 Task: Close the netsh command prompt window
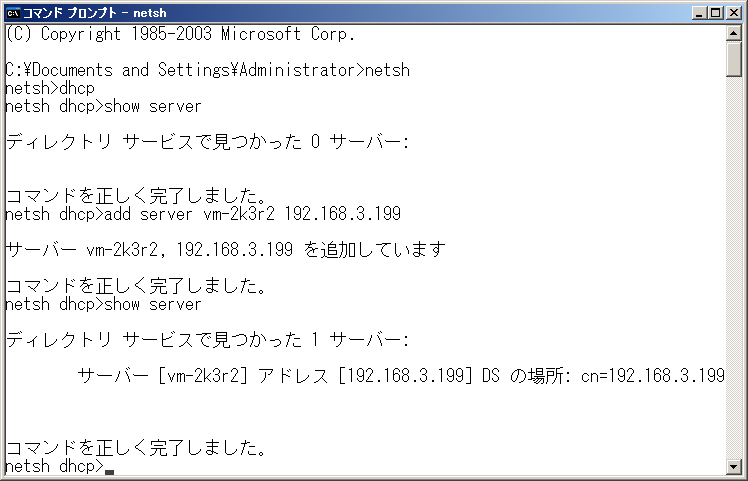coord(734,13)
